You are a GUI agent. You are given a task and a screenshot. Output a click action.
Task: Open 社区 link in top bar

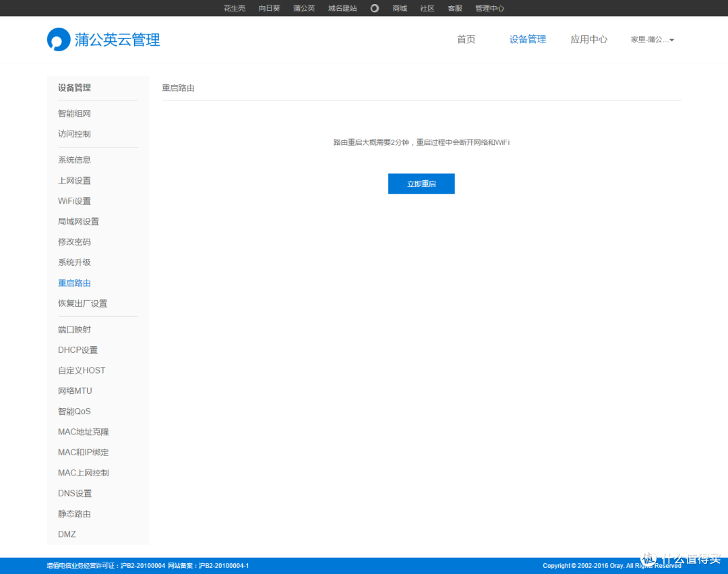(x=427, y=8)
